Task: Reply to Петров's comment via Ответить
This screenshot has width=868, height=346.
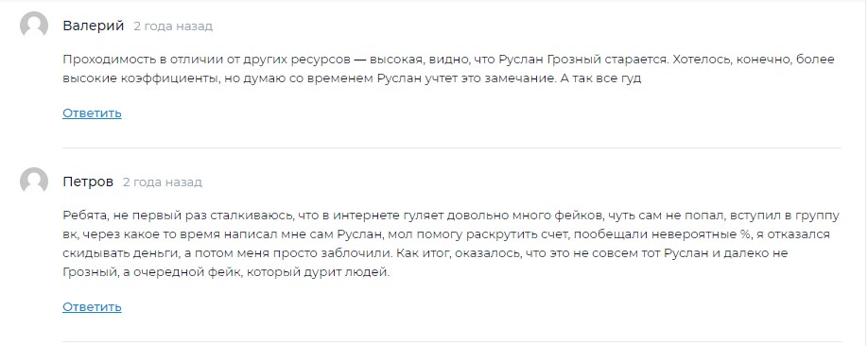Action: [x=92, y=306]
